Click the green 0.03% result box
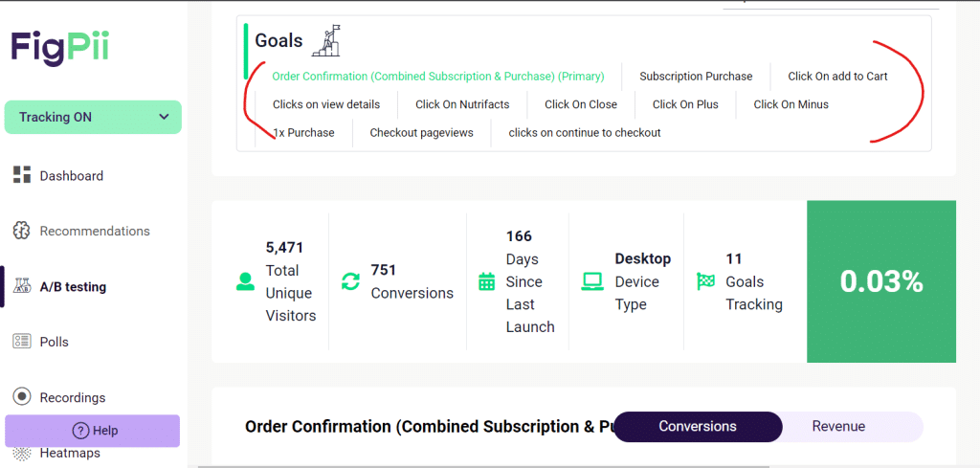 (880, 281)
